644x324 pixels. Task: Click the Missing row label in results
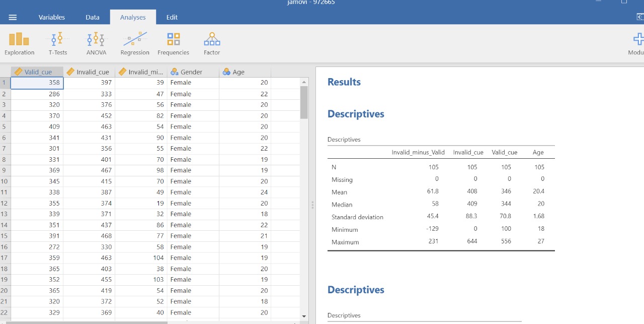point(342,180)
